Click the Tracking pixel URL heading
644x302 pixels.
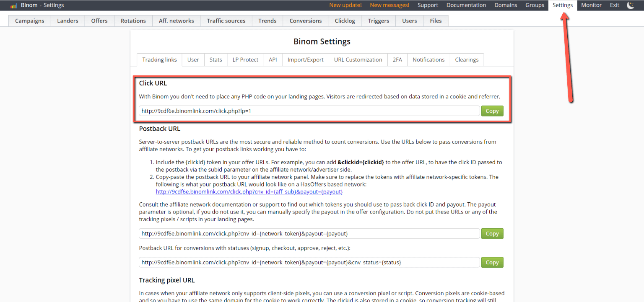pyautogui.click(x=167, y=280)
